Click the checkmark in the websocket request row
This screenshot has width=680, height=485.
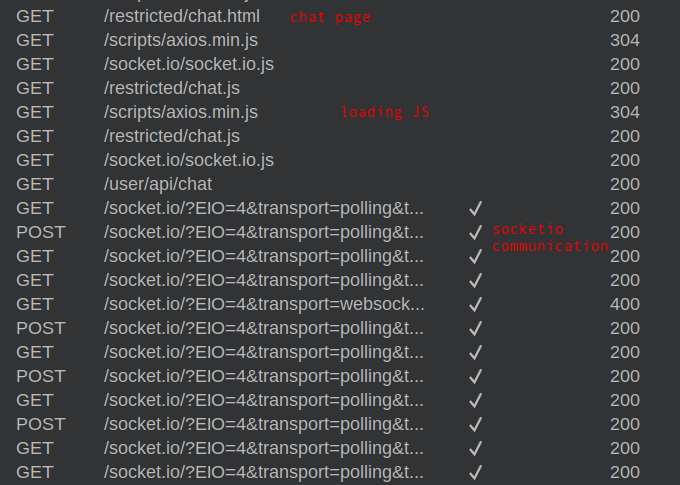(x=475, y=304)
